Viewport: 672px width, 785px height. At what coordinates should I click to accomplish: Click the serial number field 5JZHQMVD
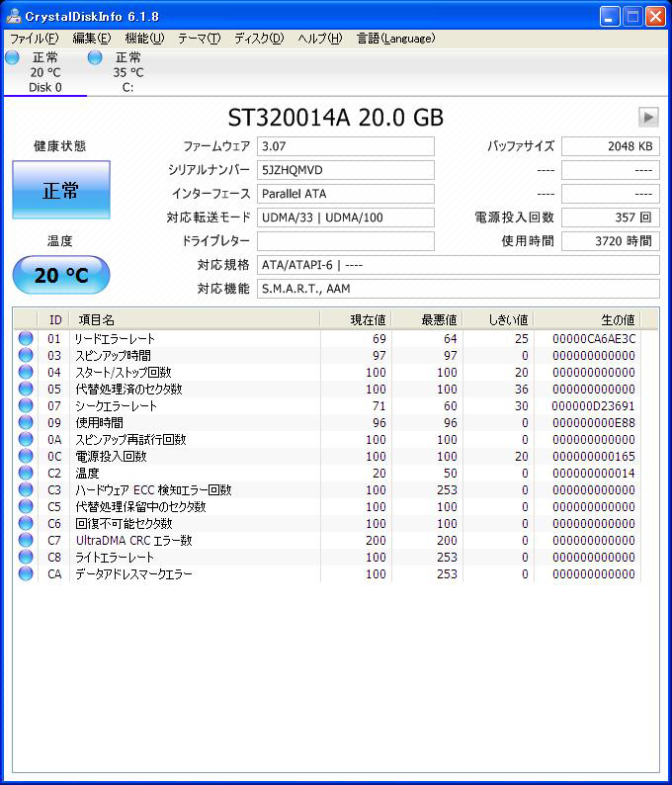(346, 170)
